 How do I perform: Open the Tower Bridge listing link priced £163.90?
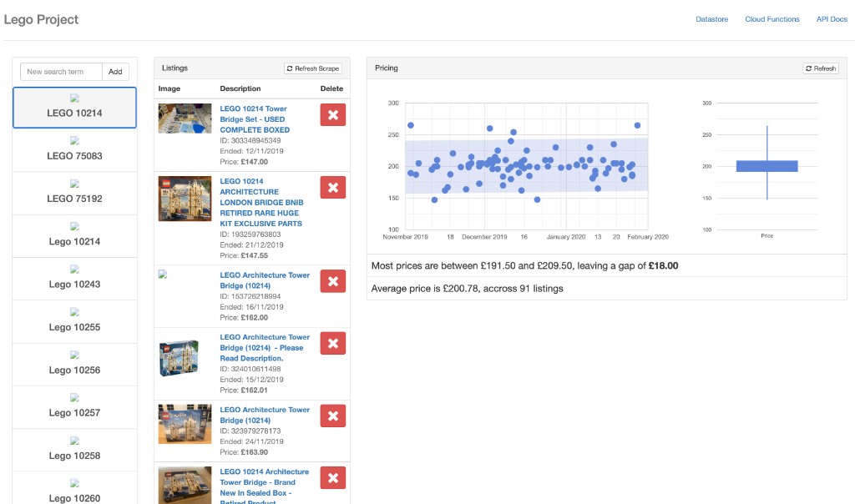coord(265,416)
